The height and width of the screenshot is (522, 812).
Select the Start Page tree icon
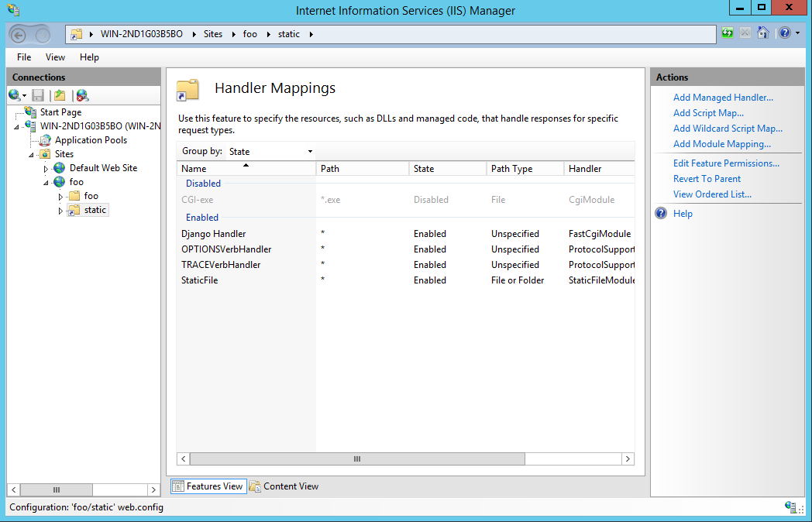pos(30,112)
